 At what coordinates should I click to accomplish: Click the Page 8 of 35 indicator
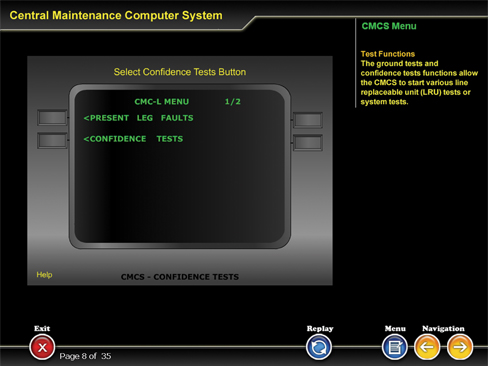tap(85, 356)
